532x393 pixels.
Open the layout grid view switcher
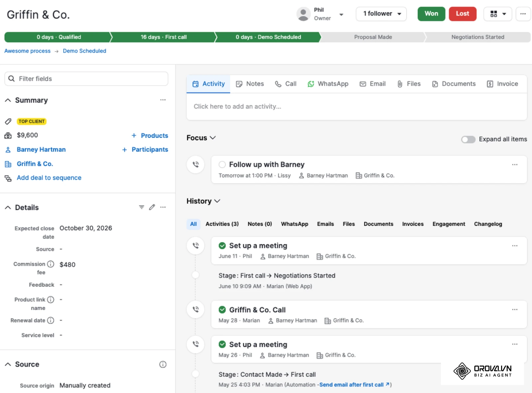497,14
